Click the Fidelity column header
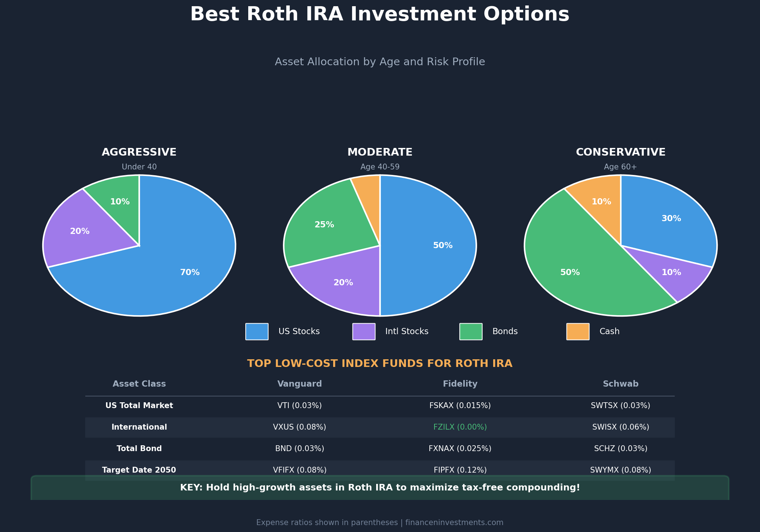The image size is (760, 532). click(x=460, y=383)
